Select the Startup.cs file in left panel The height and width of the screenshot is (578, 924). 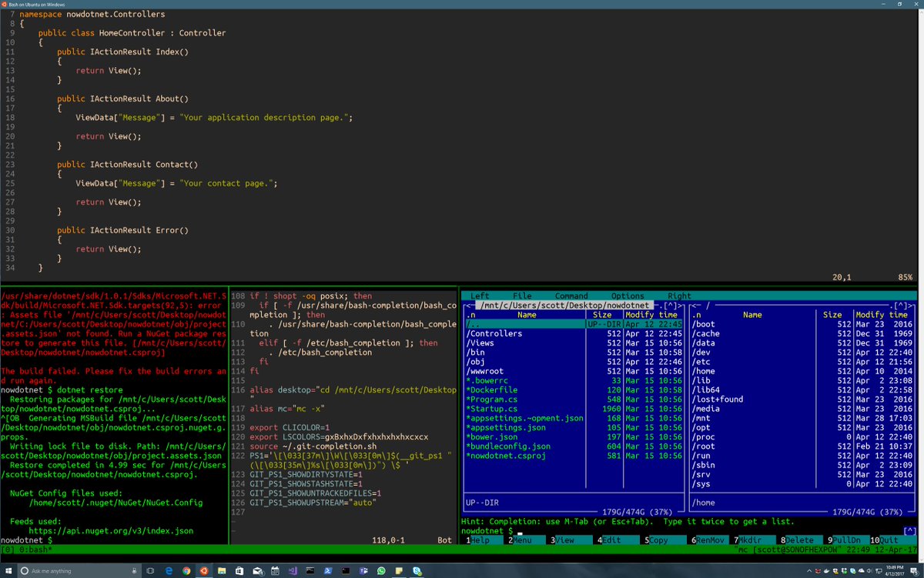pos(574,409)
